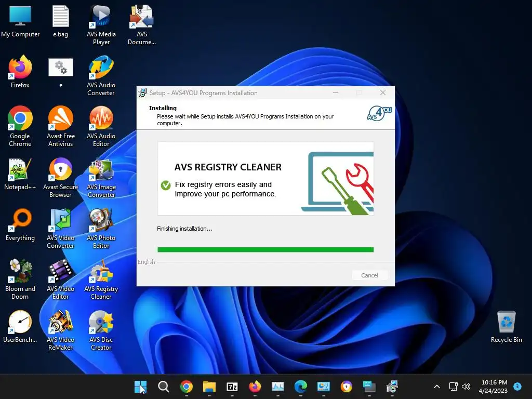The image size is (532, 399).
Task: Click the AVS Registry Cleaner promo banner
Action: [x=265, y=179]
